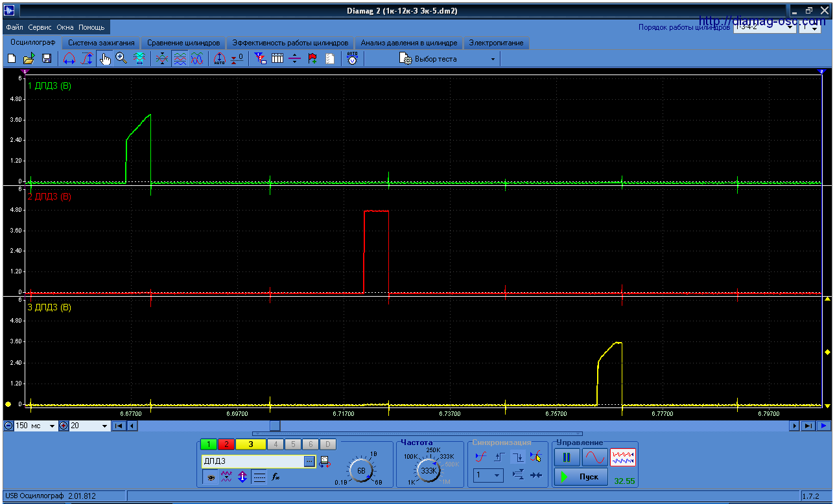Click the separated channels display icon
Screen dimensions: 835x504
click(180, 59)
